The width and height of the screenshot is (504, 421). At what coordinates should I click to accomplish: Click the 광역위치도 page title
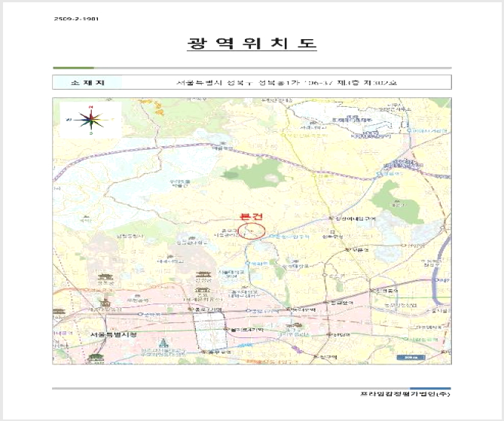(252, 44)
